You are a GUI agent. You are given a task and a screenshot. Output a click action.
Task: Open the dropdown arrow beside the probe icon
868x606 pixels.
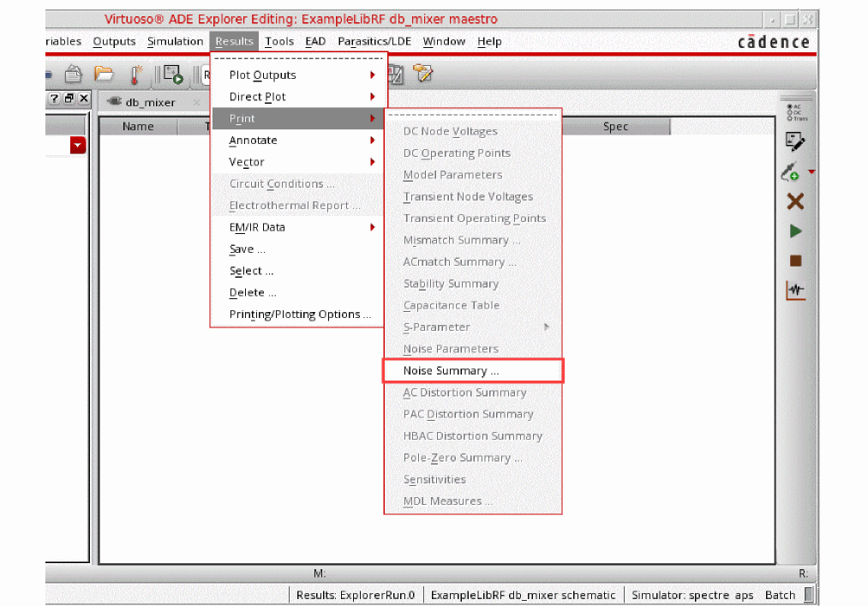[811, 171]
